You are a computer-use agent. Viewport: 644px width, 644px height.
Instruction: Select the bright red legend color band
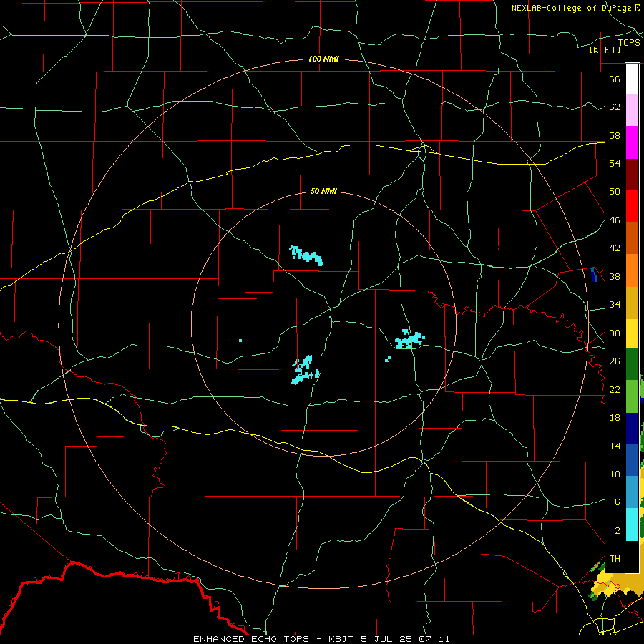(x=632, y=206)
